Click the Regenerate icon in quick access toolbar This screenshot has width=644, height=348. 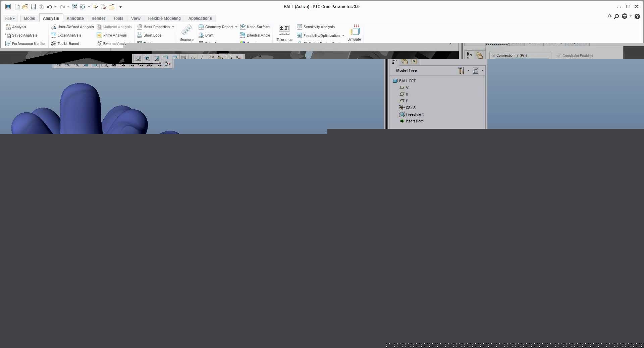(74, 7)
